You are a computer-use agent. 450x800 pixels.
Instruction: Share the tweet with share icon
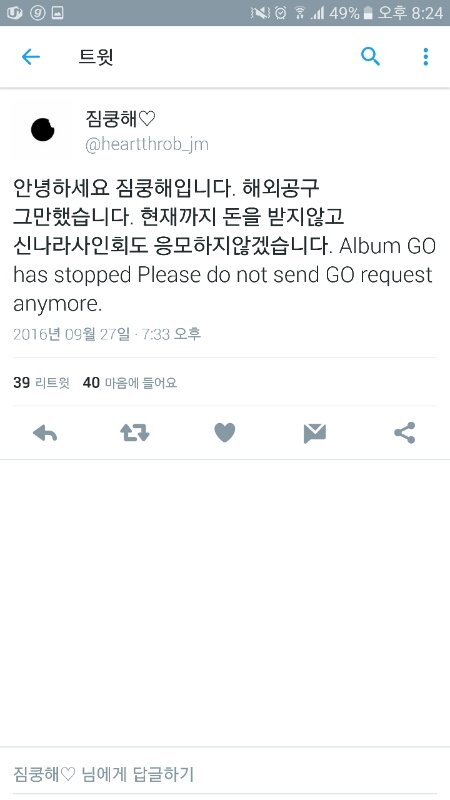(405, 433)
